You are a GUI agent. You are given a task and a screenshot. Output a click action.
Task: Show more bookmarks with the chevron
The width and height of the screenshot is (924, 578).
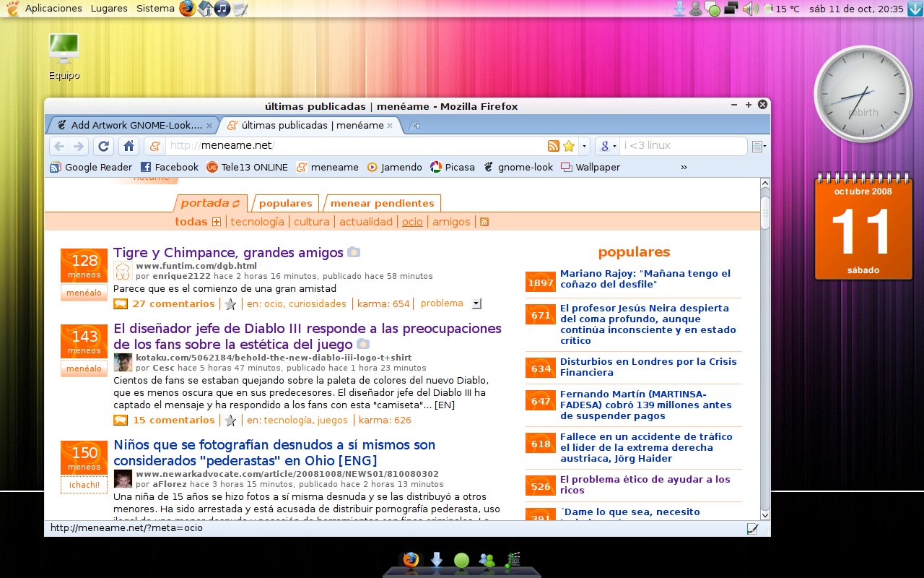click(x=684, y=167)
